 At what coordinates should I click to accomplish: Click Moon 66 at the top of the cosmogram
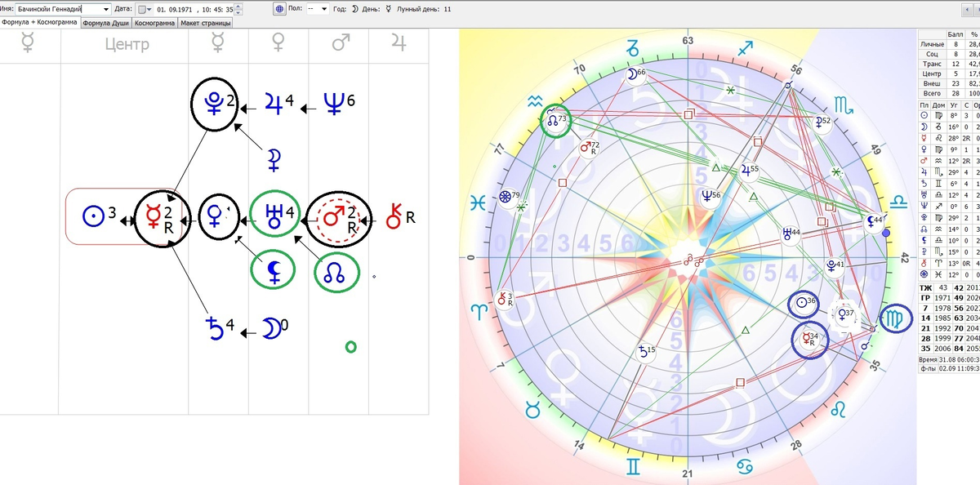click(635, 75)
